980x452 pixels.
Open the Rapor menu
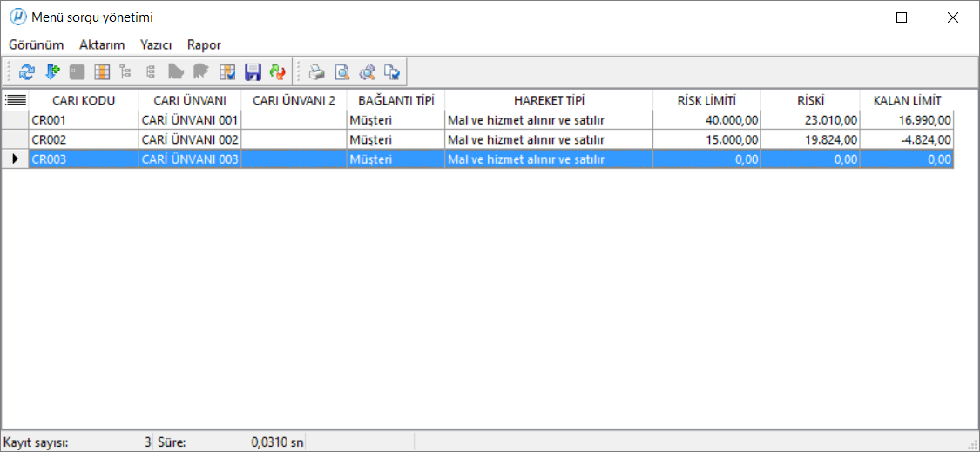tap(204, 44)
